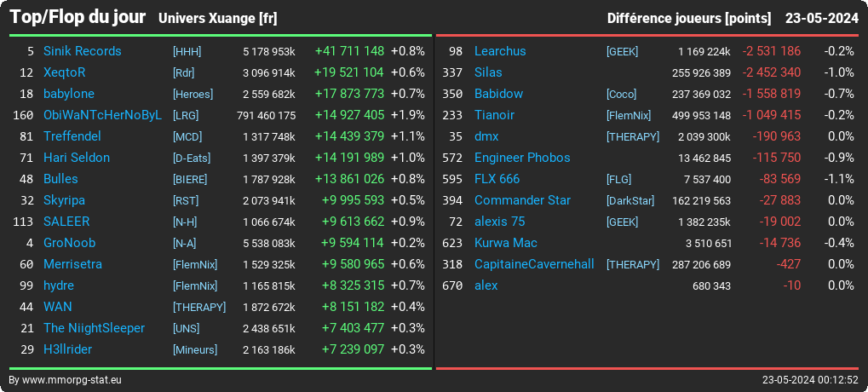This screenshot has width=868, height=392.
Task: Click ObiWaNTcHerNoByL player link
Action: click(103, 115)
